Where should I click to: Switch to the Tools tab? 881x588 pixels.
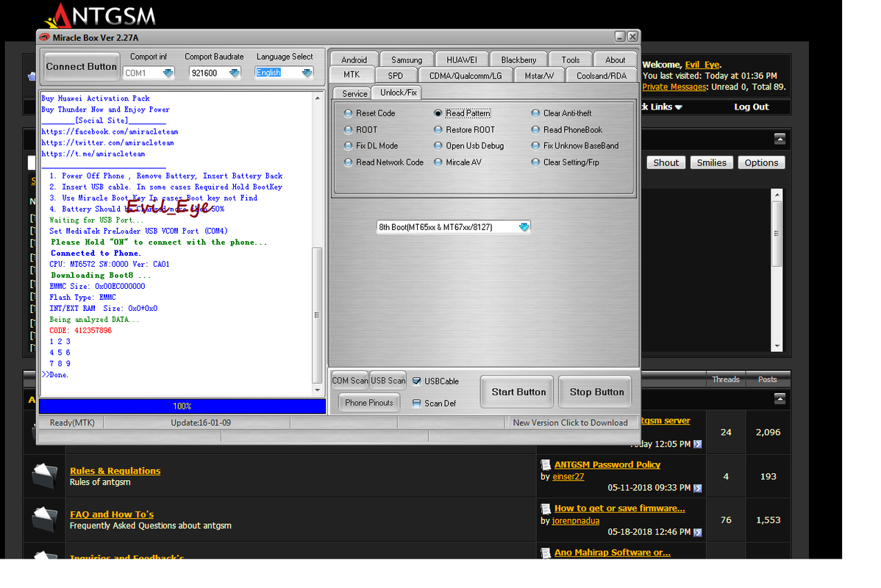coord(570,60)
